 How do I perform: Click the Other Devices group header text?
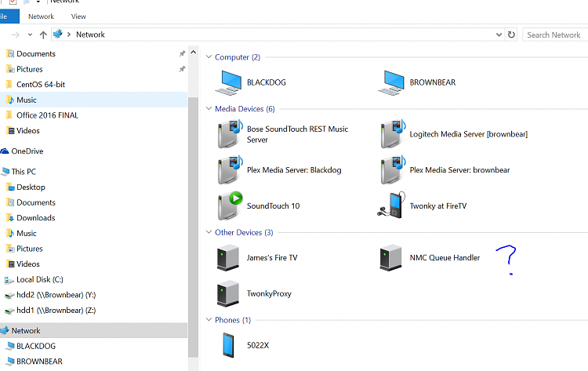click(x=244, y=233)
